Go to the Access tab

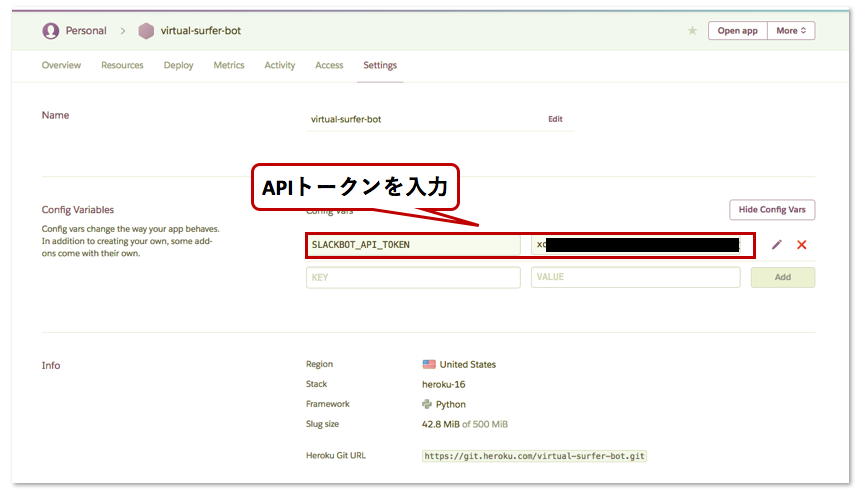[x=329, y=65]
